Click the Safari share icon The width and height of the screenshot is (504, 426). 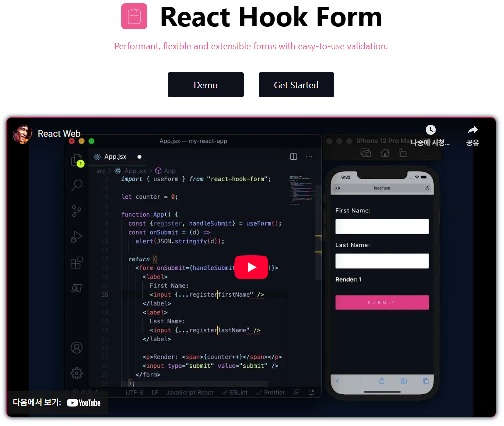(382, 381)
